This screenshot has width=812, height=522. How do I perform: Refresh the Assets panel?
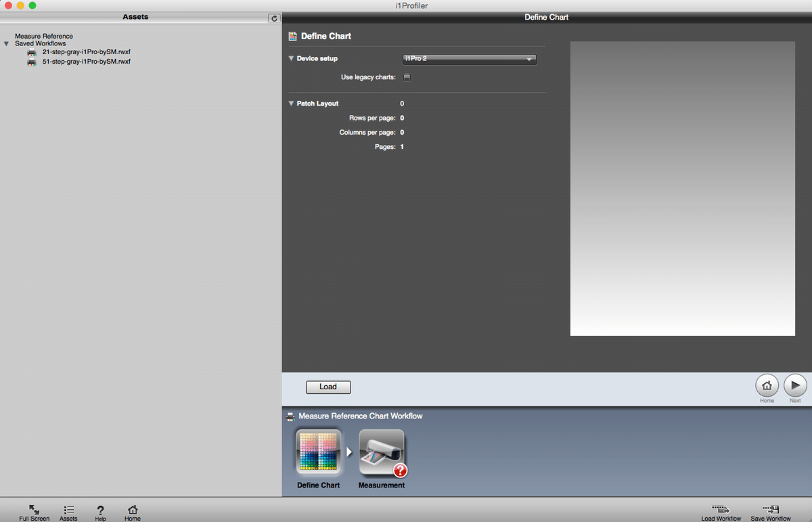(x=274, y=19)
